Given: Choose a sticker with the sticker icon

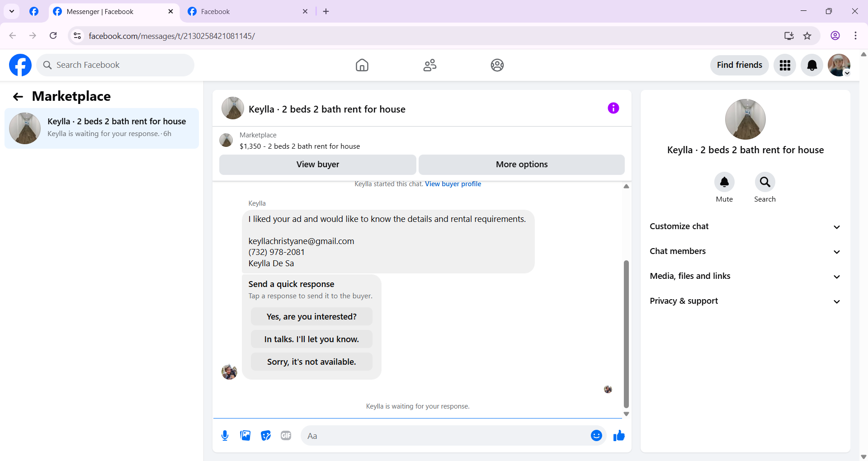Looking at the screenshot, I should [x=266, y=436].
